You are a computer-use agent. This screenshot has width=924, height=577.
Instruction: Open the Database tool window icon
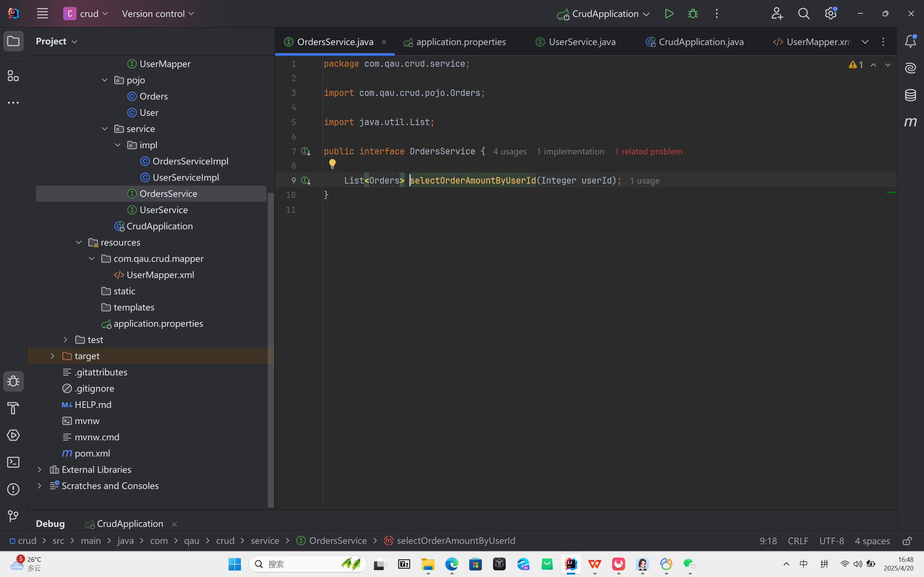click(910, 95)
